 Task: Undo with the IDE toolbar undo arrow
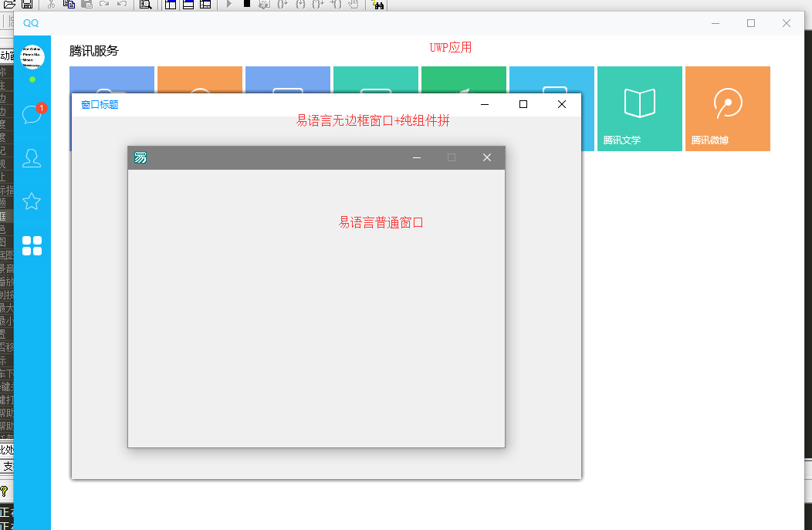click(x=122, y=4)
